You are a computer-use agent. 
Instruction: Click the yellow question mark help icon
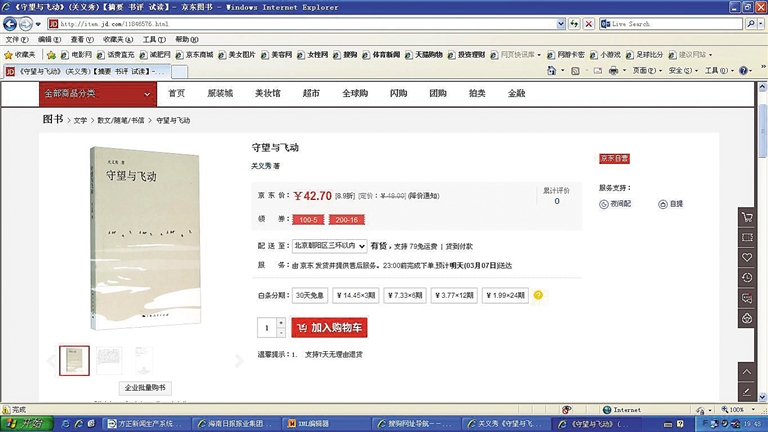(538, 295)
